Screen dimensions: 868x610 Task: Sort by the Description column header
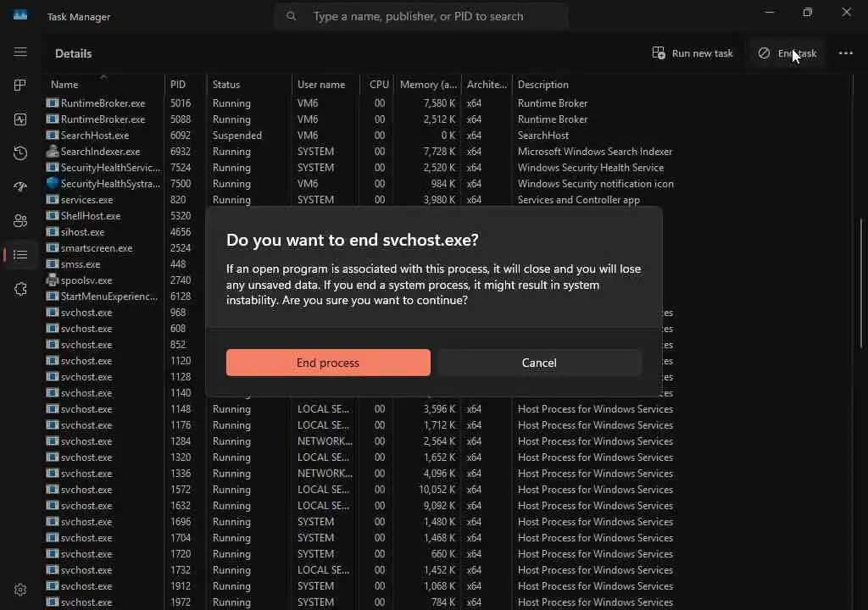click(681, 85)
